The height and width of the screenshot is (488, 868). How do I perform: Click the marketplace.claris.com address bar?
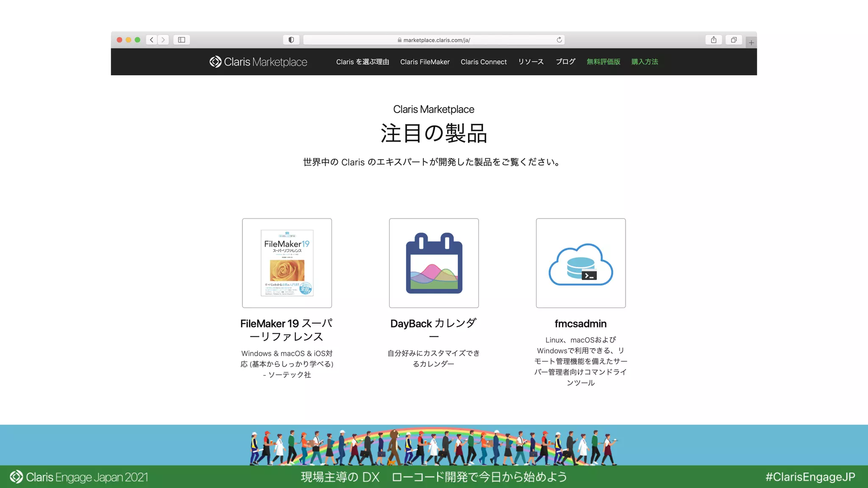pyautogui.click(x=434, y=40)
